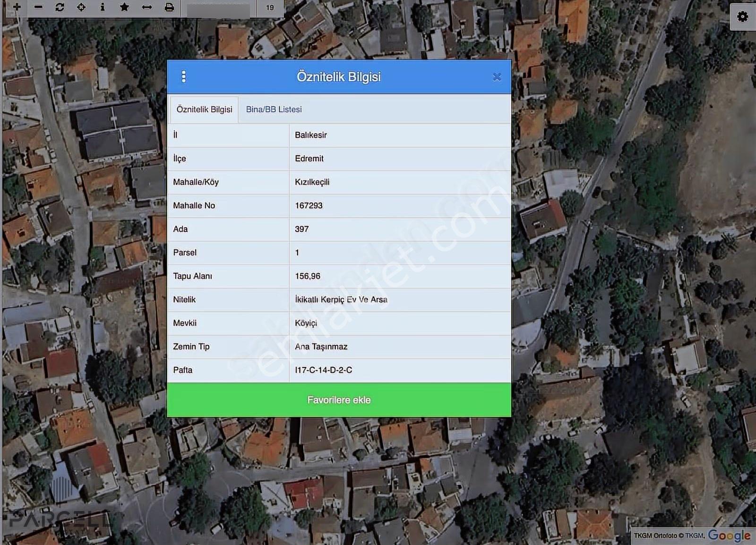Open the three-dot dialog menu
Viewport: 756px width, 545px height.
(x=184, y=77)
